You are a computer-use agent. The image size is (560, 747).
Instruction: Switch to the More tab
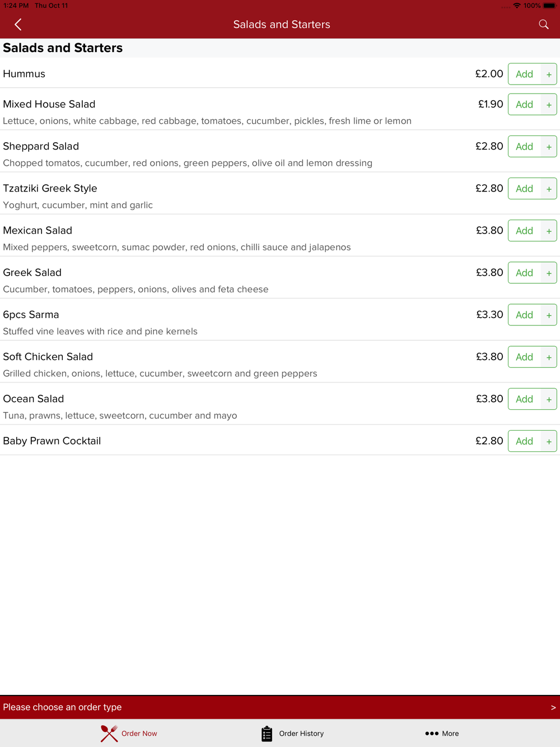442,734
